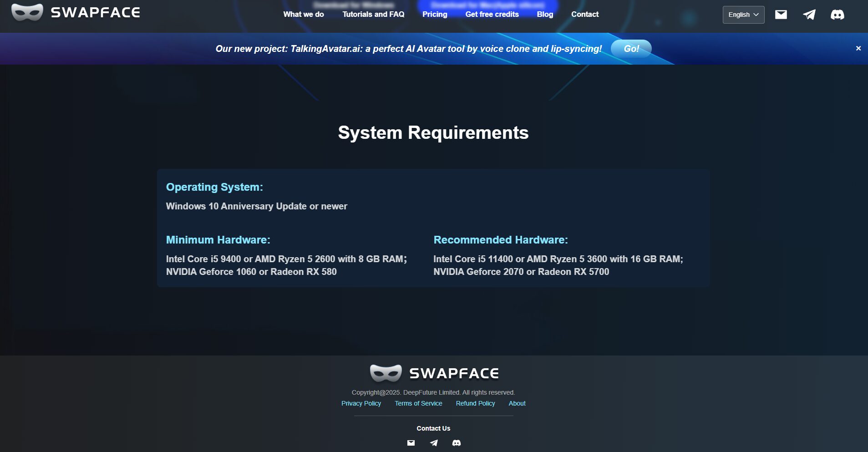868x452 pixels.
Task: Switch to the Pricing page
Action: coord(435,14)
